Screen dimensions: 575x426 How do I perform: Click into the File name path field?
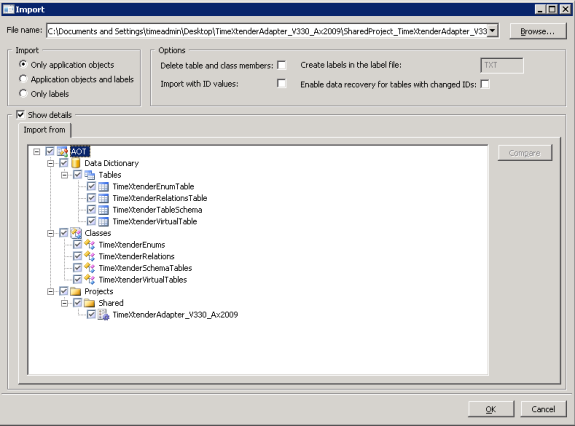pos(267,31)
